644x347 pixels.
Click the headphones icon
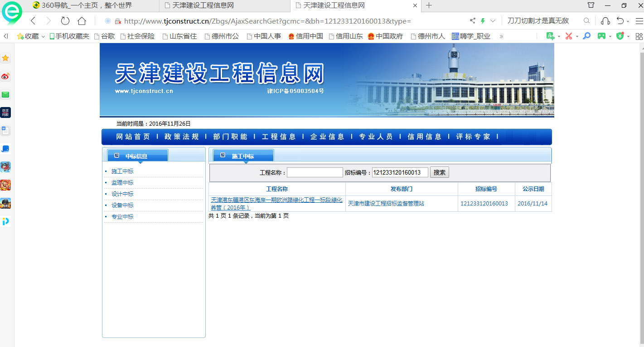(x=605, y=21)
